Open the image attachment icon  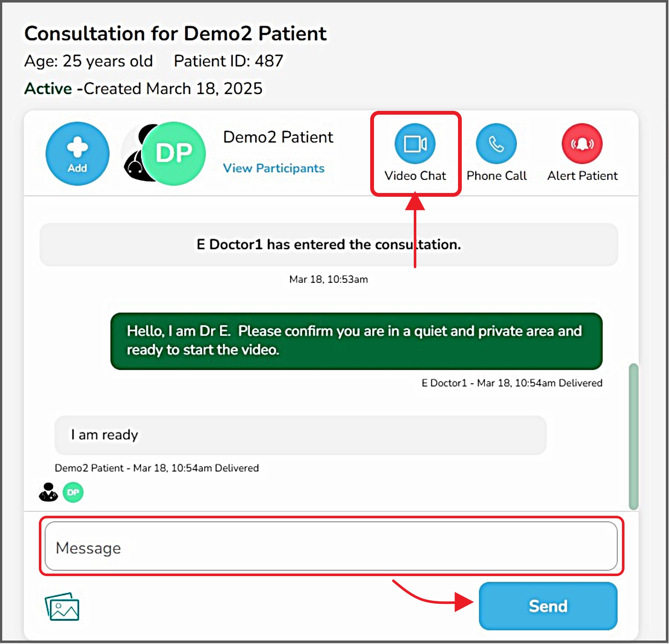coord(62,607)
